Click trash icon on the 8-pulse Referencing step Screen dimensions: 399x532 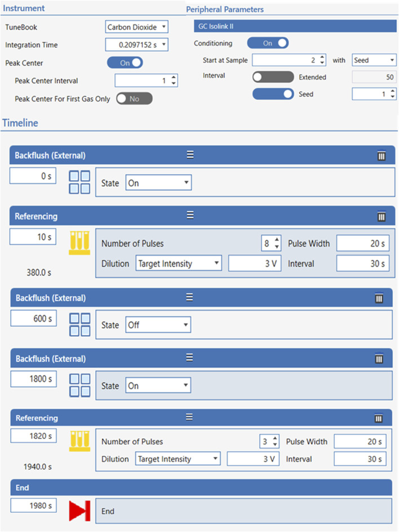tap(382, 217)
